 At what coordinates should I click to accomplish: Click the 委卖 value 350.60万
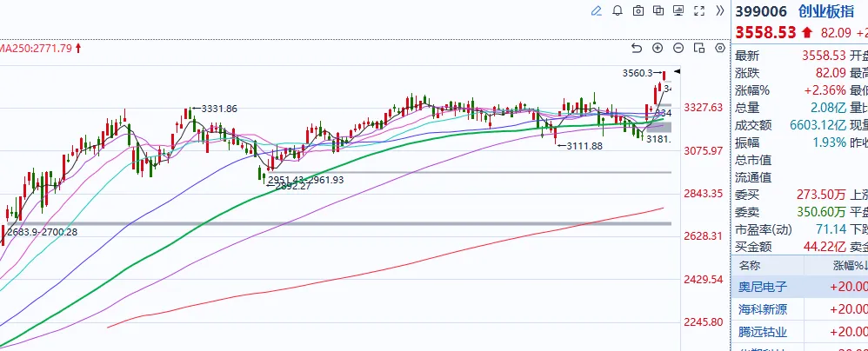(x=822, y=212)
